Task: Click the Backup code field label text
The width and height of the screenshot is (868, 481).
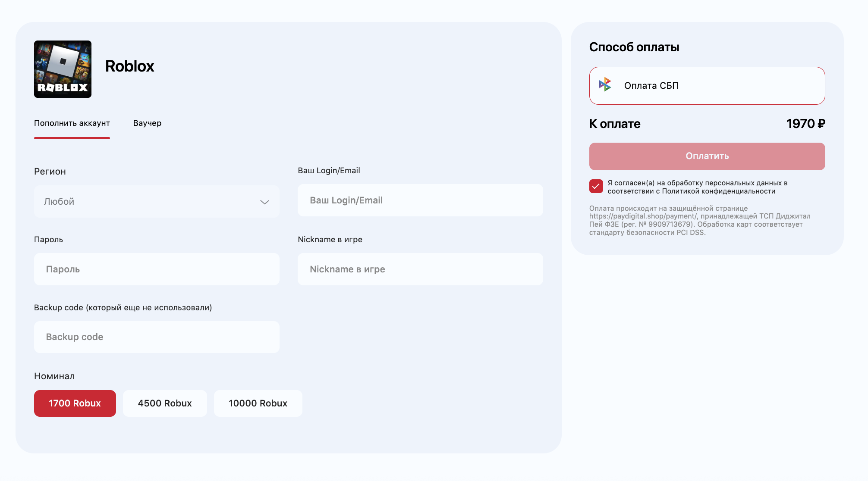Action: pos(123,308)
